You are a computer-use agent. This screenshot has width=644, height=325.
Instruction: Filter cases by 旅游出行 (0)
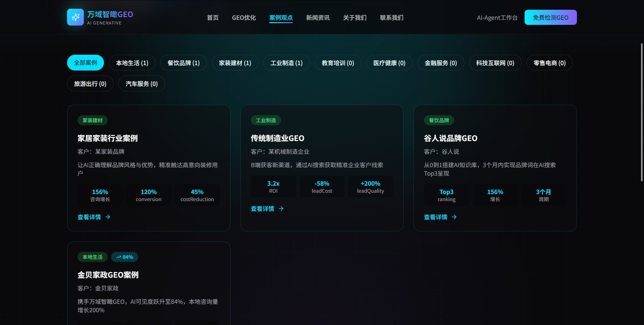(x=90, y=84)
